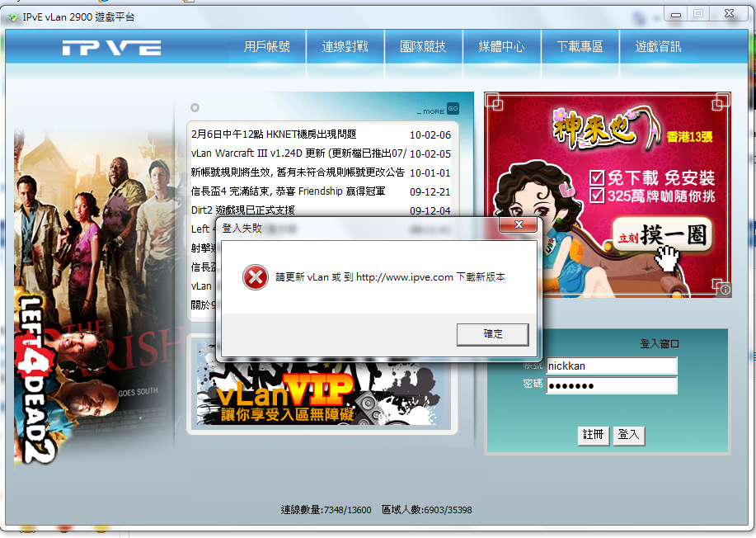Open the 用戶帳號 menu
Viewport: 756px width, 538px height.
tap(266, 46)
